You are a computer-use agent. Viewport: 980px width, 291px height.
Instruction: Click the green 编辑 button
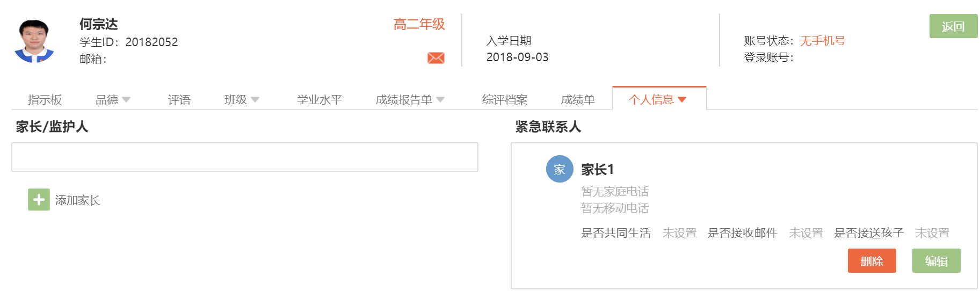click(x=936, y=261)
